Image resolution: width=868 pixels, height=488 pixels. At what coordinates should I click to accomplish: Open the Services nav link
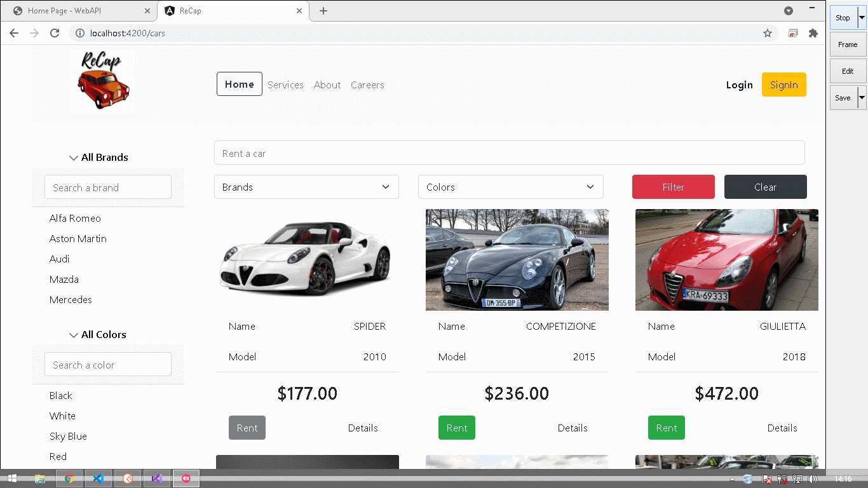click(x=285, y=85)
